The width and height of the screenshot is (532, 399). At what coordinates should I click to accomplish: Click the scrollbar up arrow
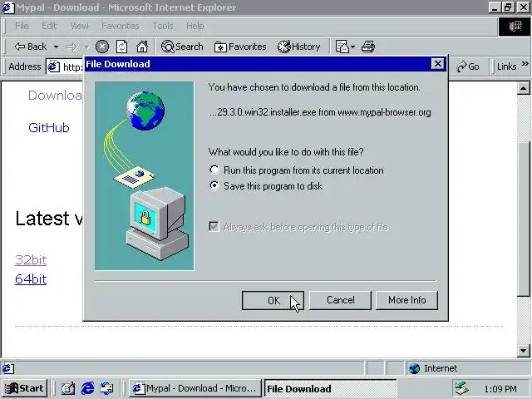(523, 89)
